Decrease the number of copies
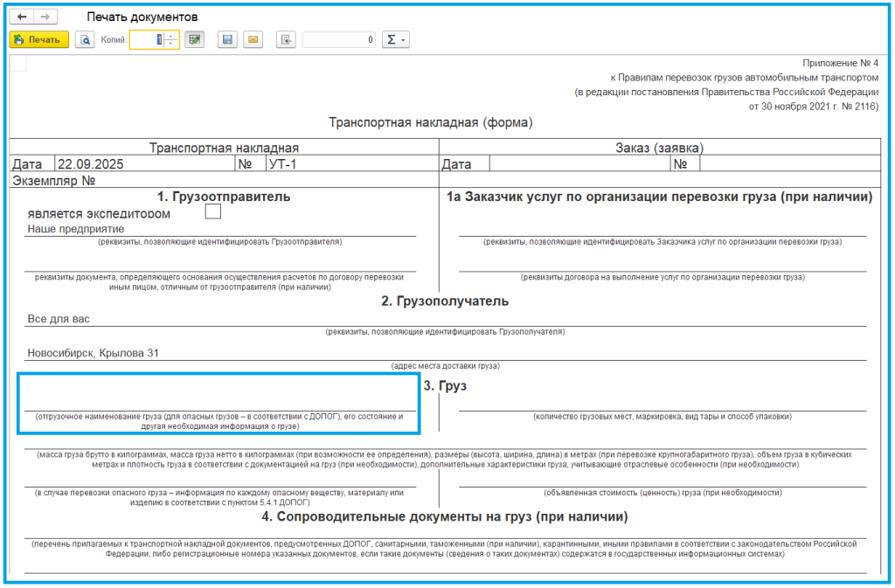 (x=171, y=45)
